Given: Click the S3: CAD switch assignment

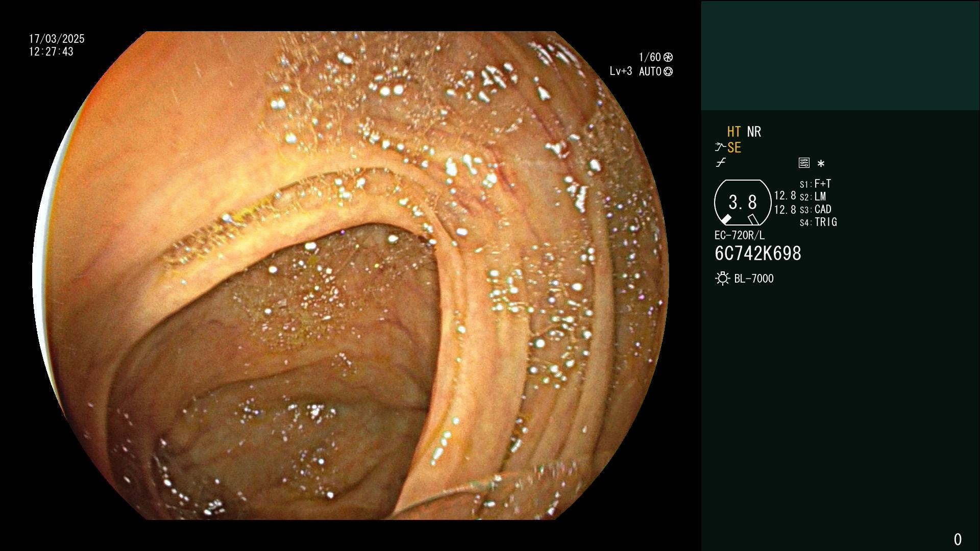Looking at the screenshot, I should pyautogui.click(x=815, y=209).
